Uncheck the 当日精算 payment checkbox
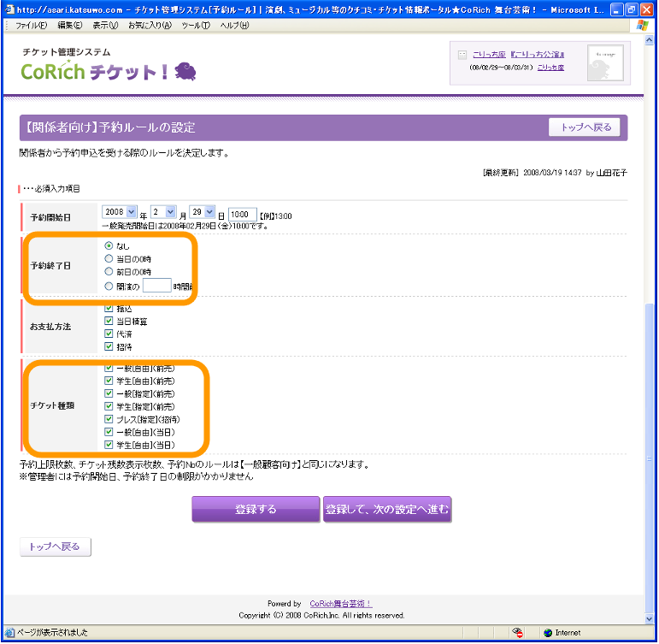Viewport: 659px width, 644px height. (x=109, y=322)
